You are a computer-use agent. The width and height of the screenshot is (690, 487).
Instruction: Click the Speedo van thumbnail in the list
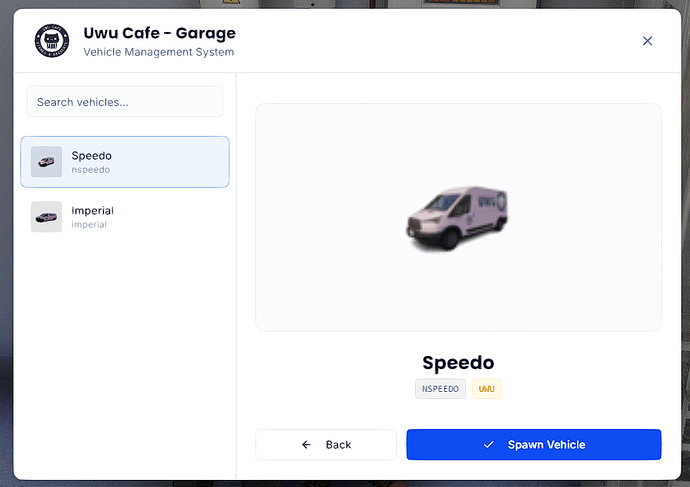46,162
